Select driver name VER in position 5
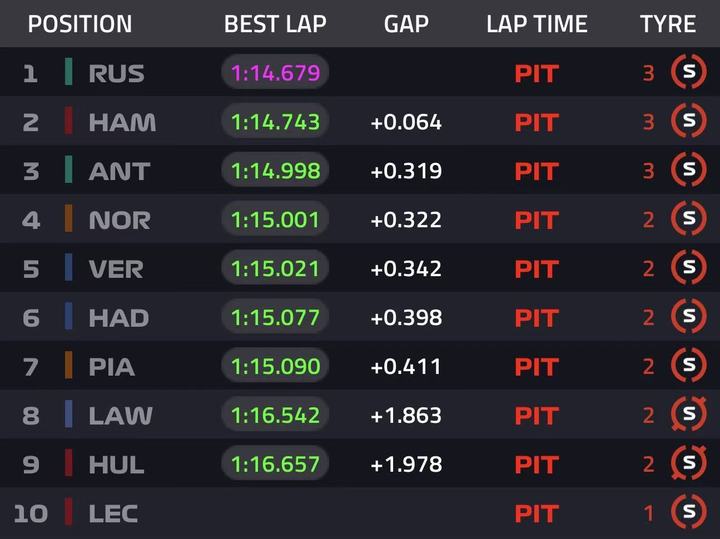The height and width of the screenshot is (539, 720). click(x=116, y=269)
